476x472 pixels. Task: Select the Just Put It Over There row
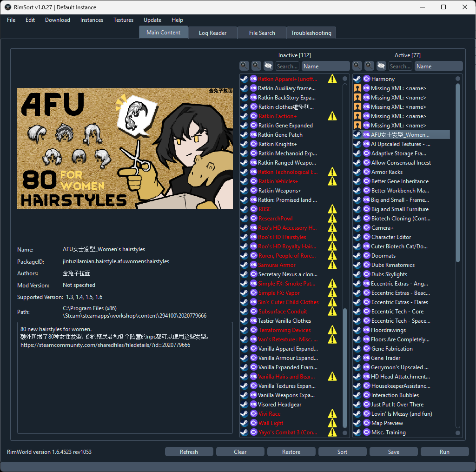401,404
